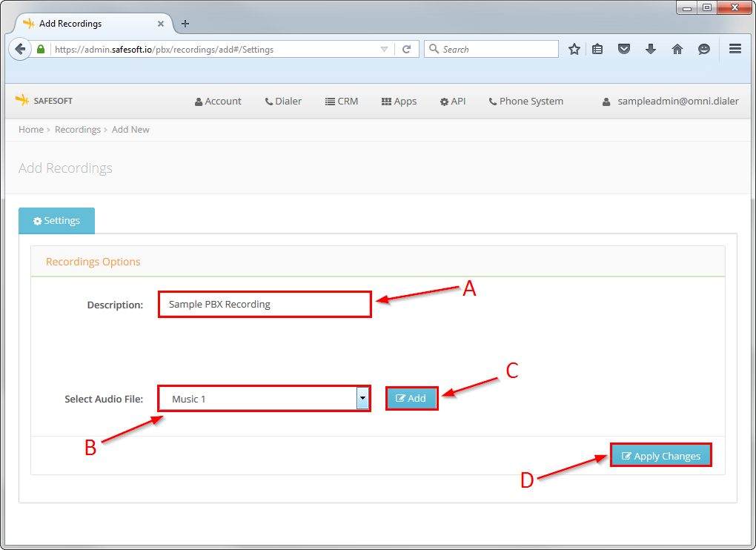
Task: Click the browser Back arrow button
Action: coord(20,49)
